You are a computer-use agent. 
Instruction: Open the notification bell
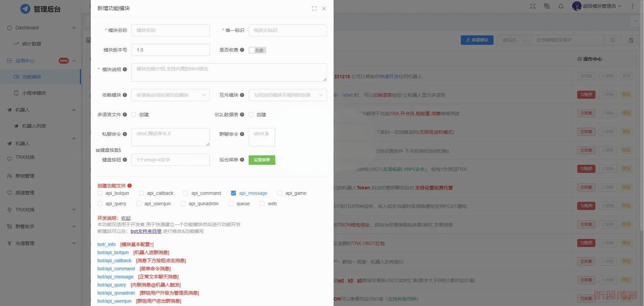(x=561, y=6)
